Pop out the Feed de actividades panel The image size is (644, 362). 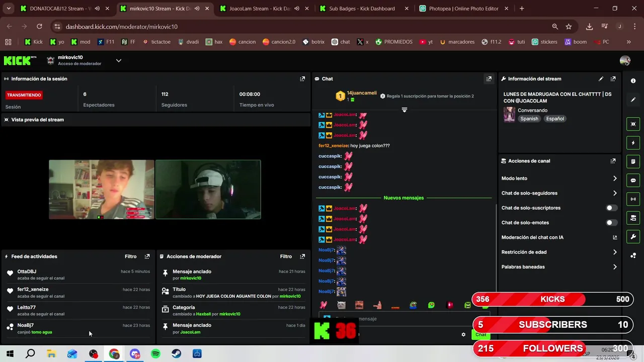pyautogui.click(x=147, y=256)
